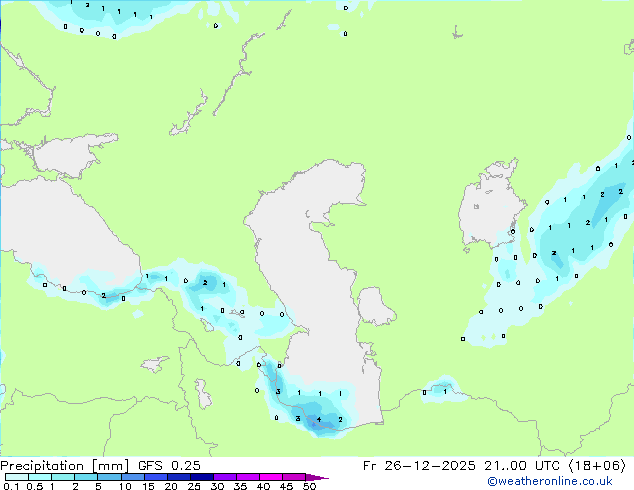
Task: Pick the 1–2 mm legend color swatch
Action: pyautogui.click(x=63, y=477)
